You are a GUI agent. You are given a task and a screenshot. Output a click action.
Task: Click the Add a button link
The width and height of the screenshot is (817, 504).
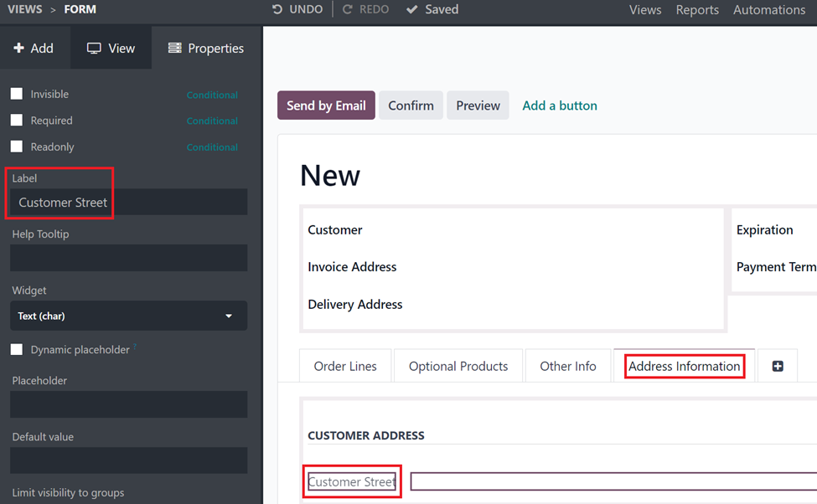pos(560,105)
